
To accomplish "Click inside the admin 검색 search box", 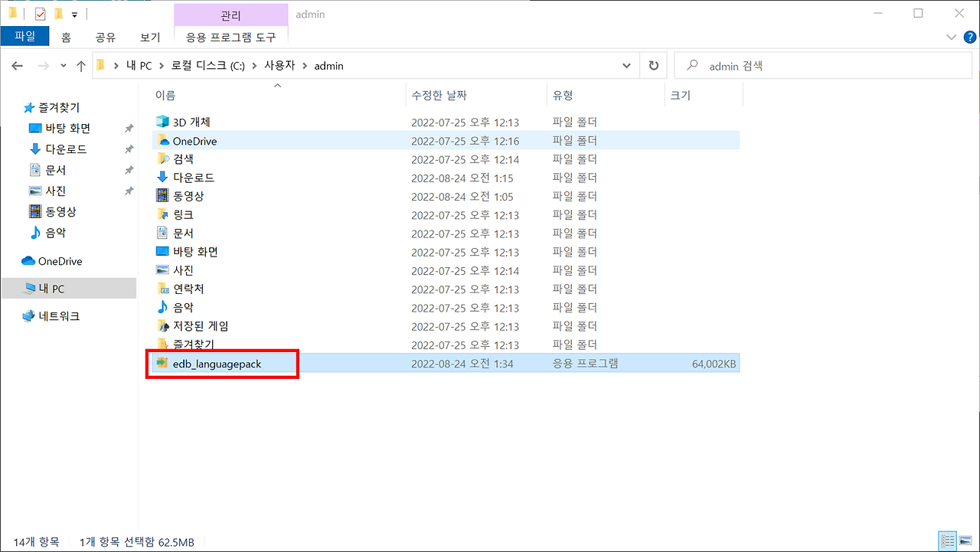I will [804, 65].
